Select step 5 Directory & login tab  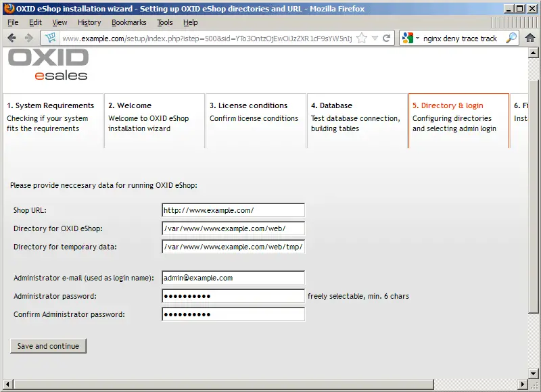[458, 121]
